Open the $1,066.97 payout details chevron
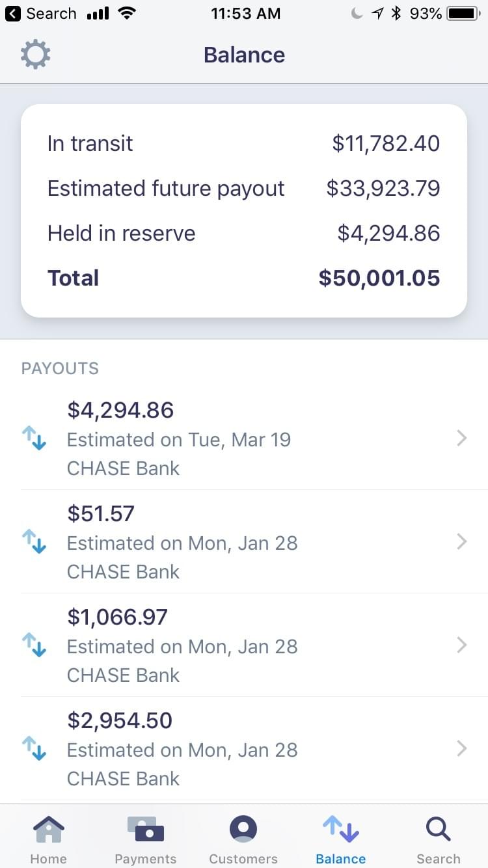 (x=462, y=645)
